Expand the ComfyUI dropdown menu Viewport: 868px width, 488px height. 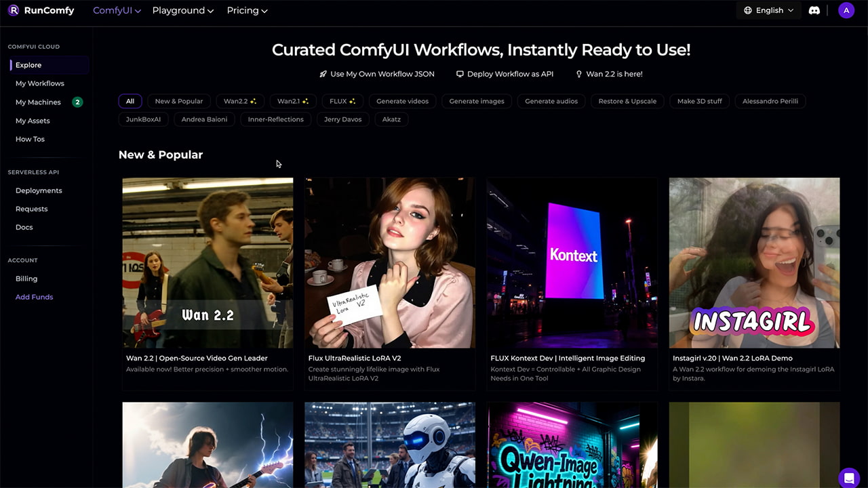pyautogui.click(x=117, y=10)
